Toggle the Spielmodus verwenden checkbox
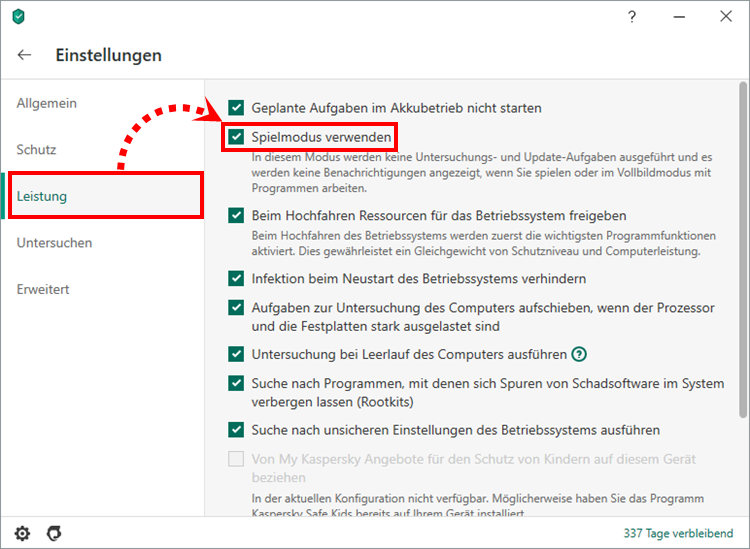This screenshot has width=750, height=549. click(x=236, y=137)
